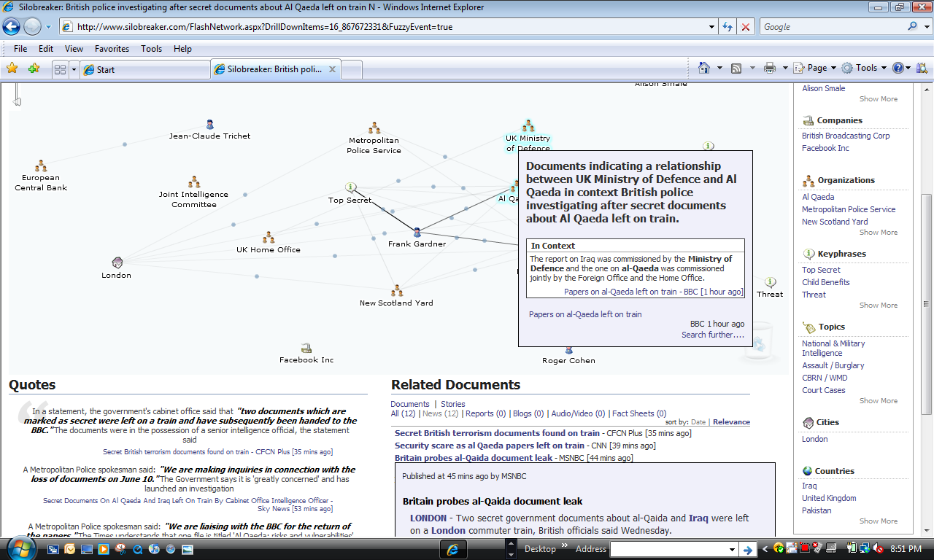Select the UK Home Office node icon
This screenshot has width=934, height=560.
click(269, 238)
